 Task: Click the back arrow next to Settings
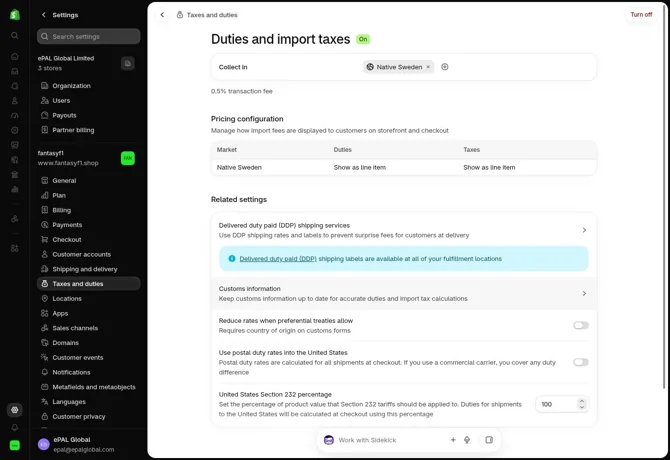click(x=44, y=15)
